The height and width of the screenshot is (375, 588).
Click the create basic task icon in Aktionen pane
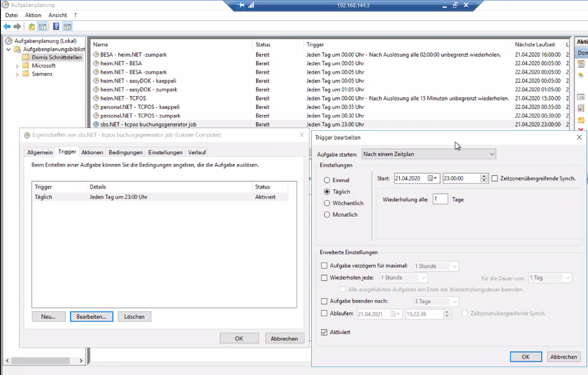point(581,64)
